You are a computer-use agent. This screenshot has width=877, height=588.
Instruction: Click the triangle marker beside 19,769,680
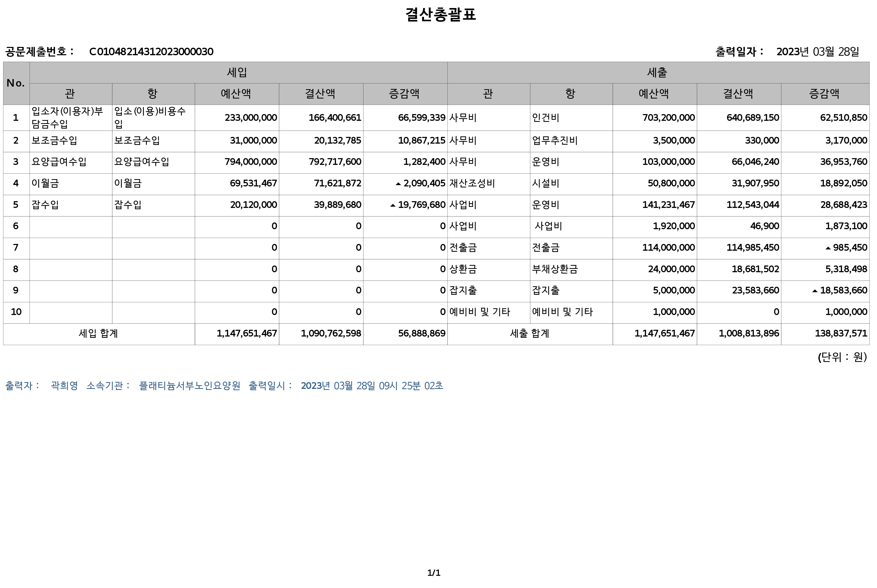coord(392,206)
